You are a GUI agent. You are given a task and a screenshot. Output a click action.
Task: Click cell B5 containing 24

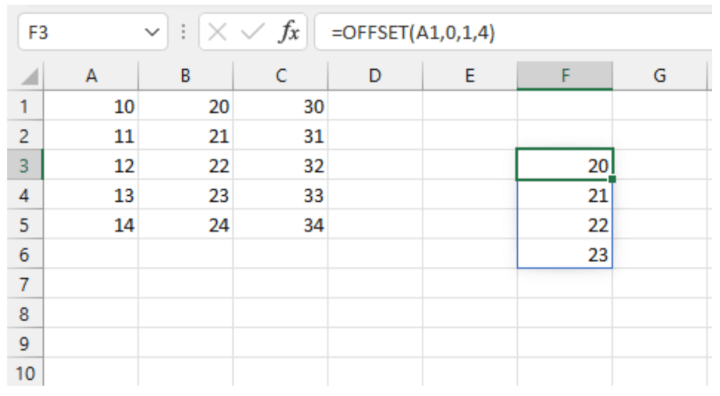(186, 224)
